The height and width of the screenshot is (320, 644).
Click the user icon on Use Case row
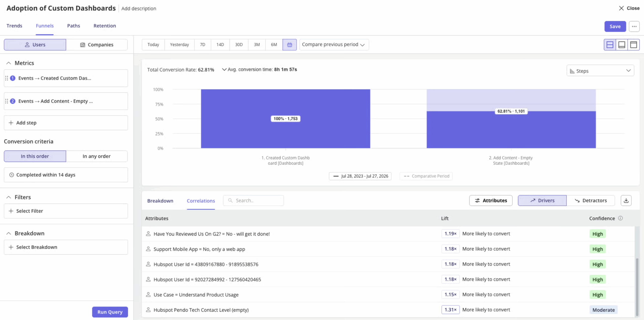[148, 295]
